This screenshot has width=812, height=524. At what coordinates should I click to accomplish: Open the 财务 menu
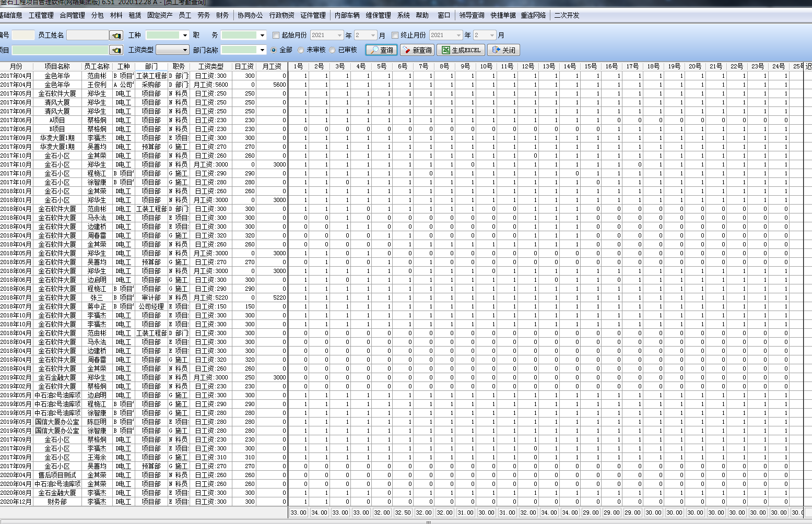tap(222, 16)
